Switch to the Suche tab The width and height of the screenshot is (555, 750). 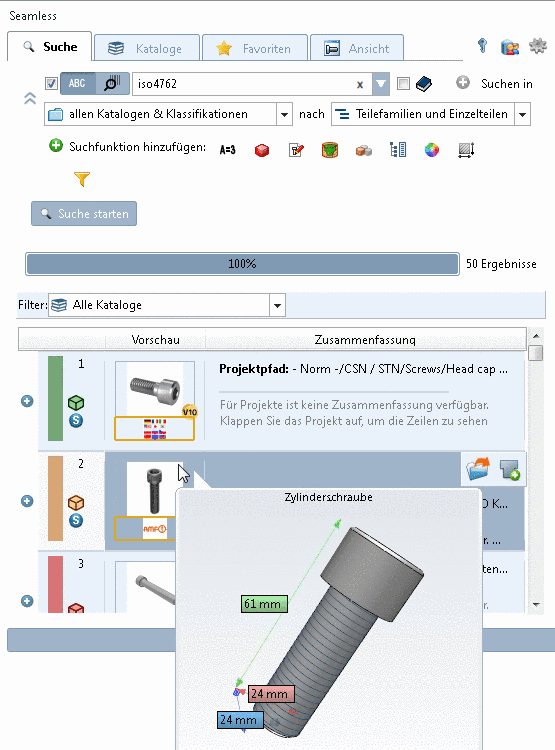click(x=50, y=46)
